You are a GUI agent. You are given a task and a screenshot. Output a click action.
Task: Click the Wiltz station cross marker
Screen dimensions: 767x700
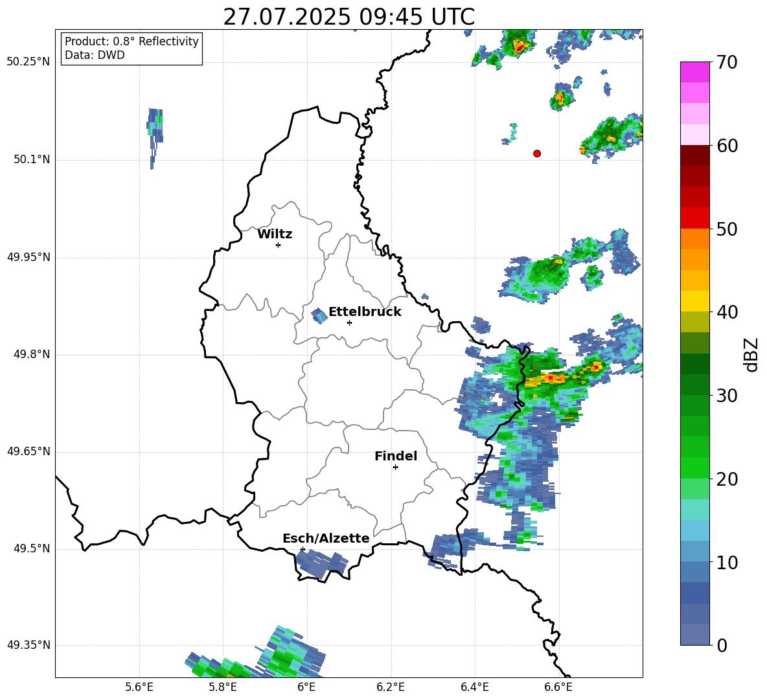pos(279,245)
